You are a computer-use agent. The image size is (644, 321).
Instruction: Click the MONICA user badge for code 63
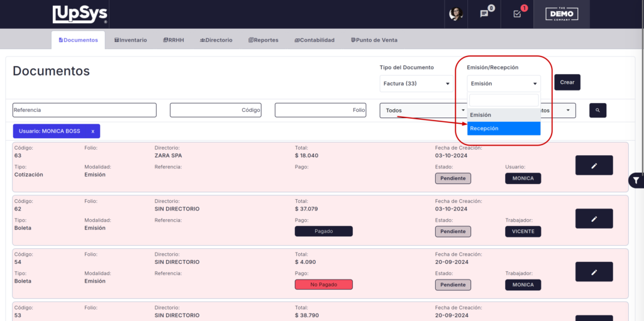click(523, 178)
